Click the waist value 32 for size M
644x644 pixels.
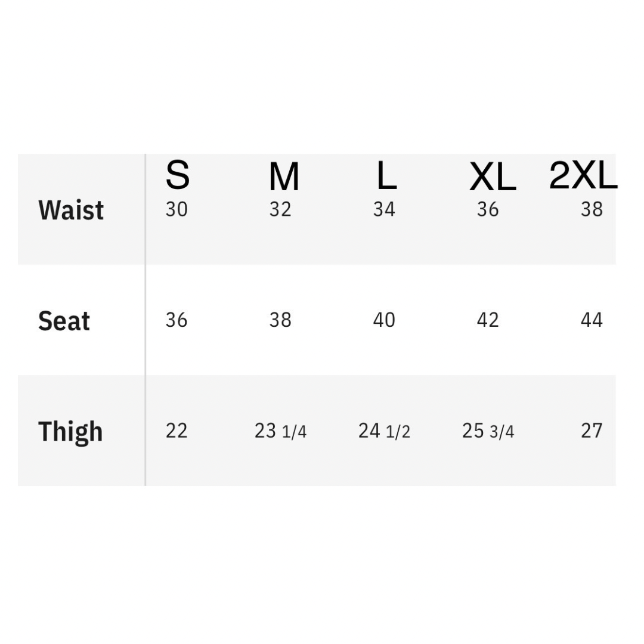click(280, 210)
